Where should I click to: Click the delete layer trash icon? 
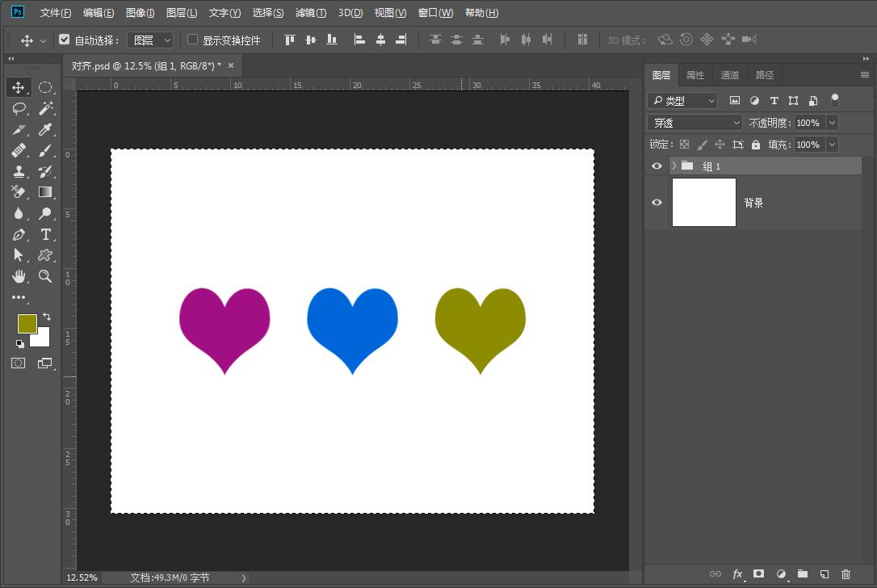pyautogui.click(x=846, y=574)
